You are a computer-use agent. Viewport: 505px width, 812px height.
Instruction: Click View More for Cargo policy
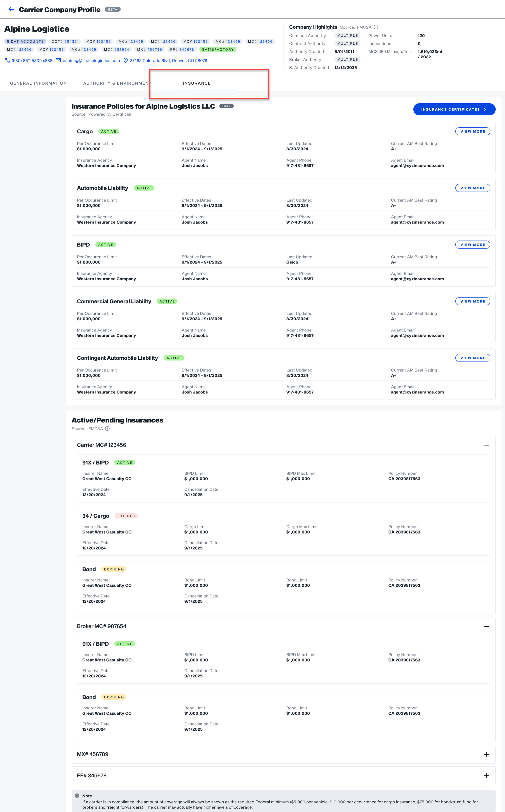click(x=472, y=132)
